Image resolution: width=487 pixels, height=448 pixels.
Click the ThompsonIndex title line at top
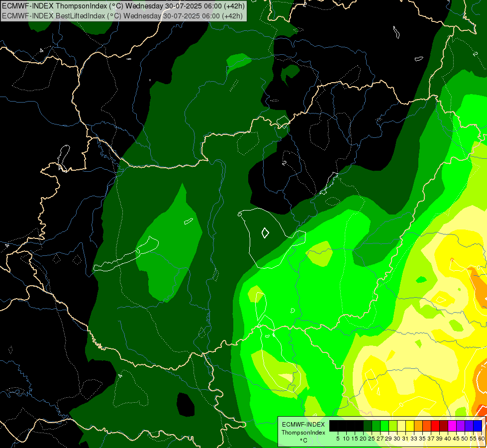click(x=123, y=5)
